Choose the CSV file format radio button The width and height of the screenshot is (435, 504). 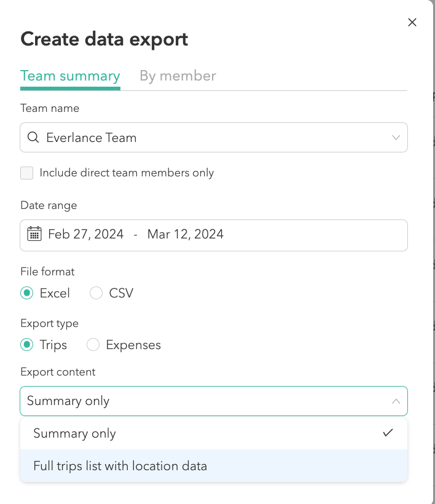[x=96, y=293]
